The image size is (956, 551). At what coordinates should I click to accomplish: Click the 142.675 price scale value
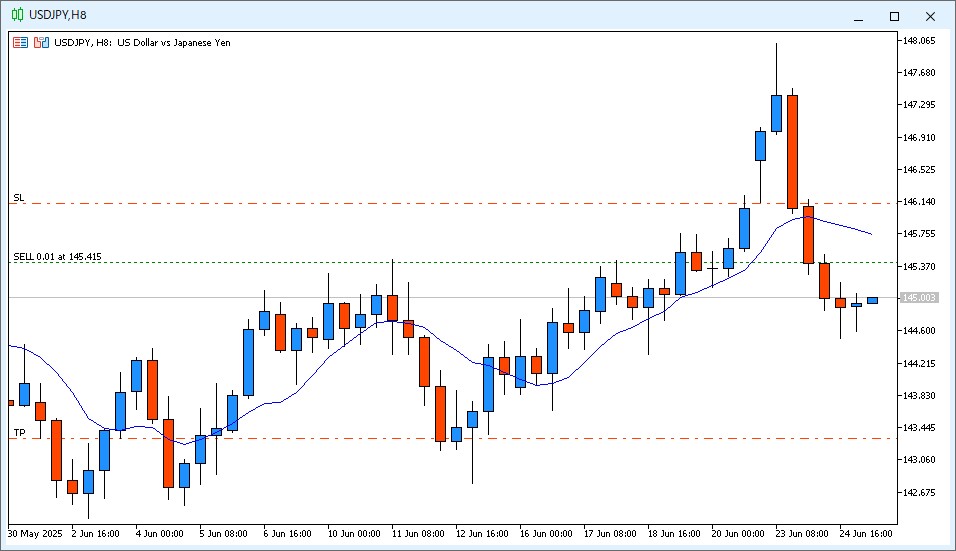coord(919,492)
